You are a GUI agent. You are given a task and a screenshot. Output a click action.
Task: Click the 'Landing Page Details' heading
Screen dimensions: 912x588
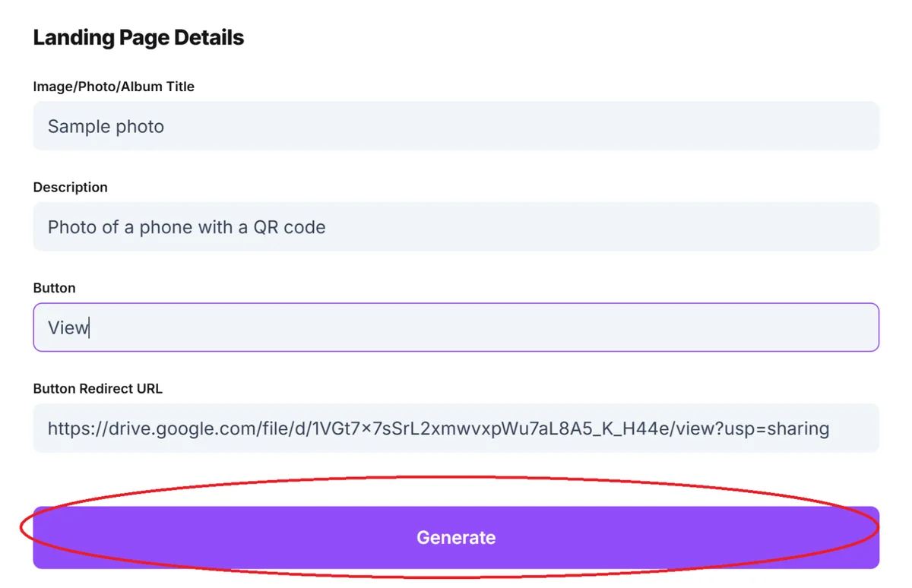point(138,36)
